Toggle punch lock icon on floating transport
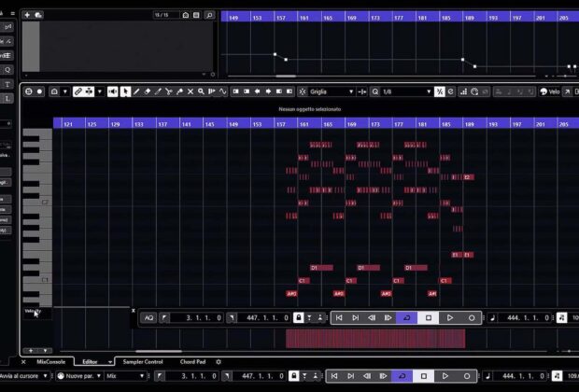579x392 pixels. tap(299, 318)
